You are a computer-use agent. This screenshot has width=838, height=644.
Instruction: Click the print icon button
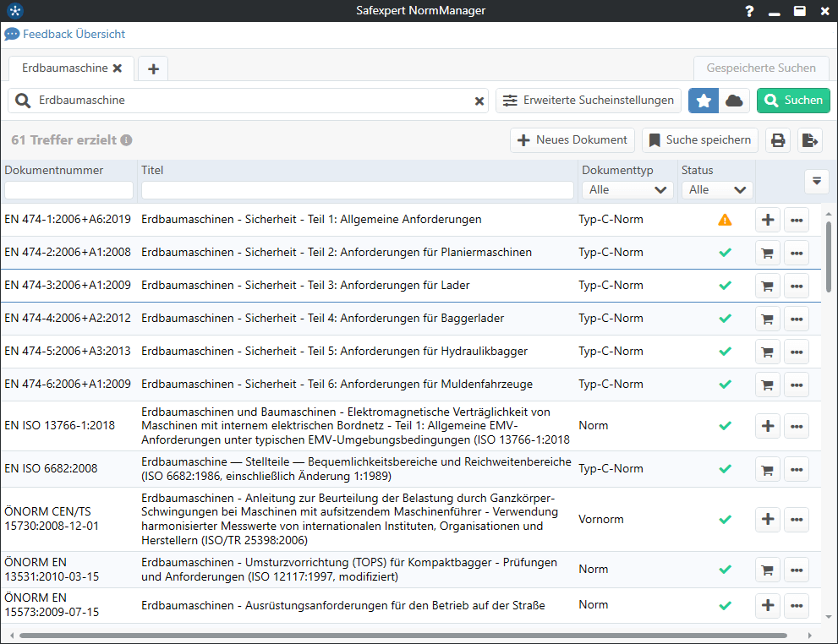coord(778,140)
